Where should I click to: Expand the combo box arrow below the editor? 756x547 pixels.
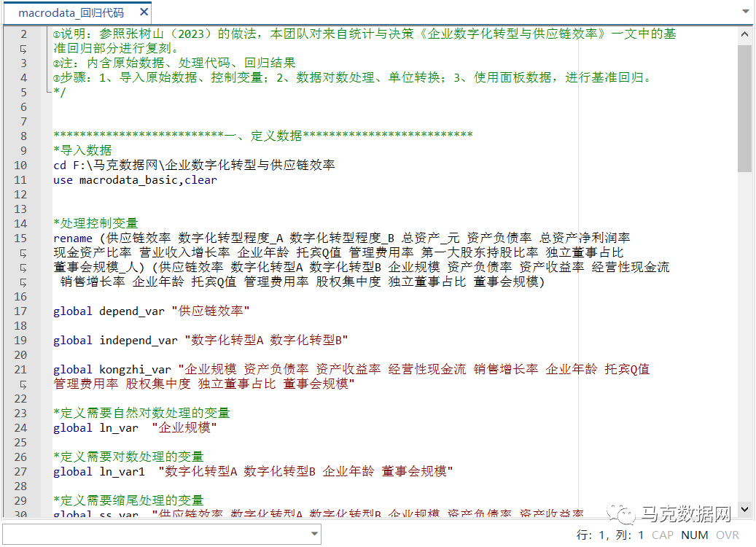pos(313,535)
